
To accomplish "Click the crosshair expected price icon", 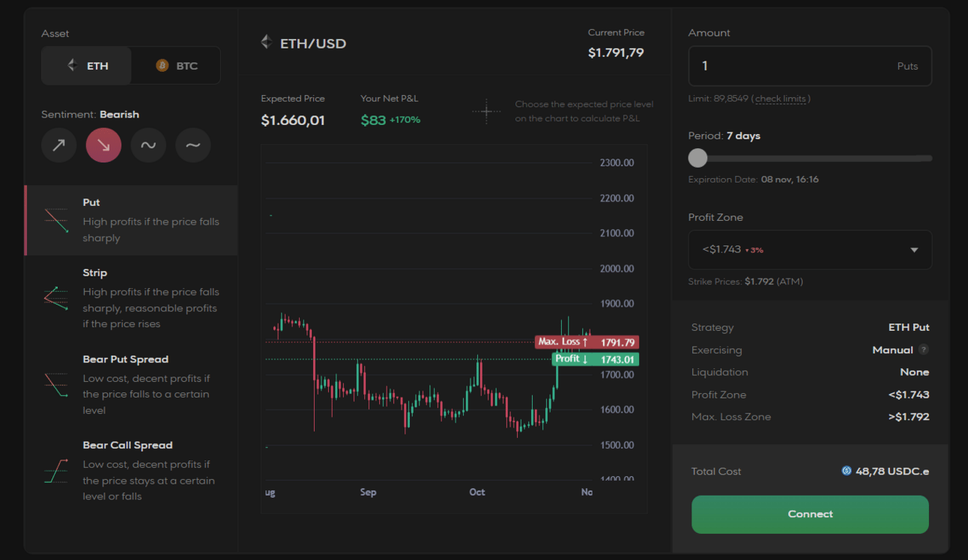I will (486, 112).
